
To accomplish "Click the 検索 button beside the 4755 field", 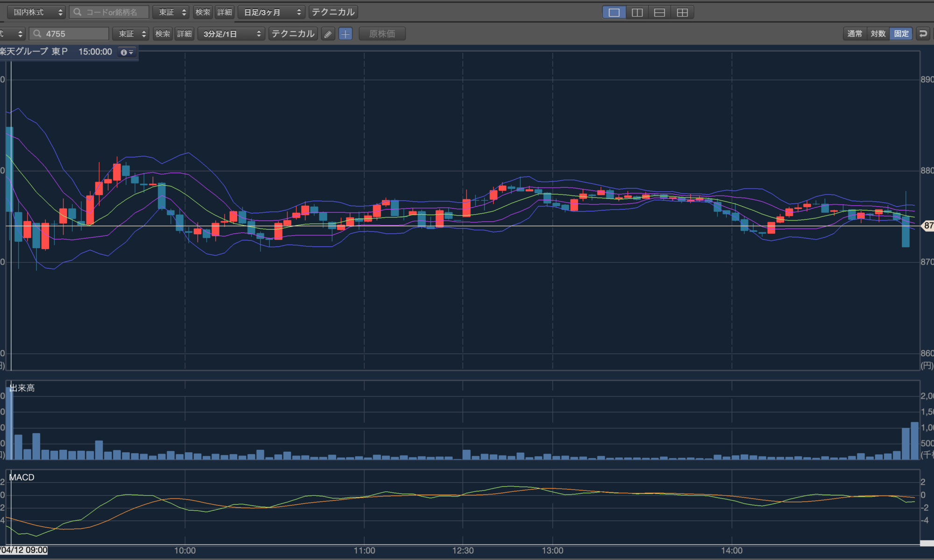I will click(163, 34).
